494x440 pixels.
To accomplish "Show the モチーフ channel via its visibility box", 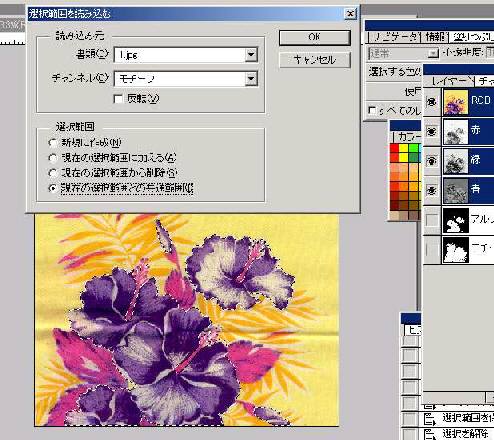I will point(432,250).
